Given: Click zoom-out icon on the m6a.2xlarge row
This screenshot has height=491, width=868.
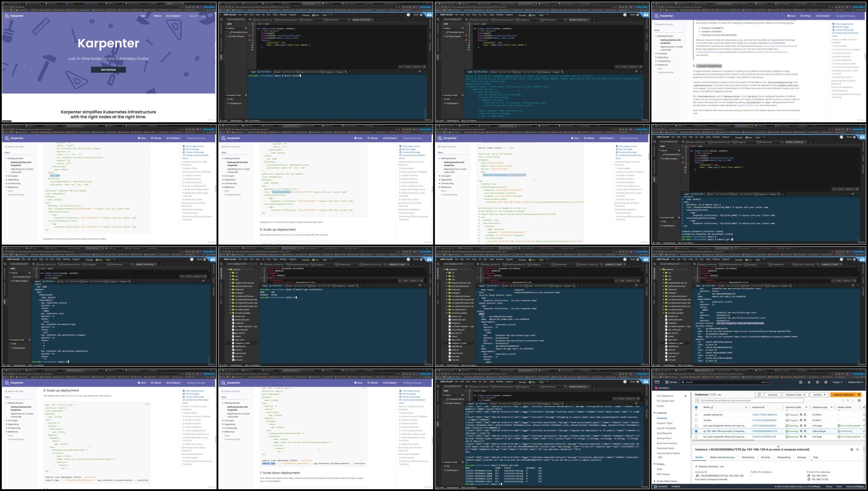Looking at the screenshot, I should coord(805,431).
